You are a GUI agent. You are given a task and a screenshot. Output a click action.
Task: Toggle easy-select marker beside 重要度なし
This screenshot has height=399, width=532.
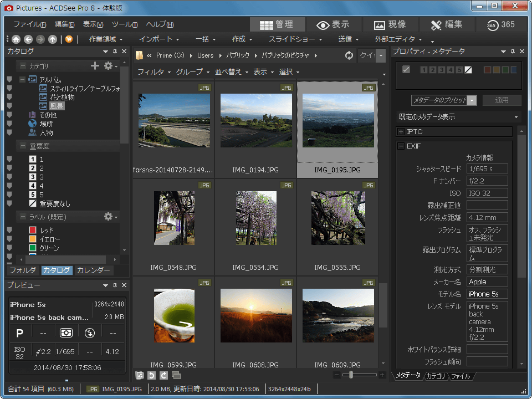coord(9,203)
